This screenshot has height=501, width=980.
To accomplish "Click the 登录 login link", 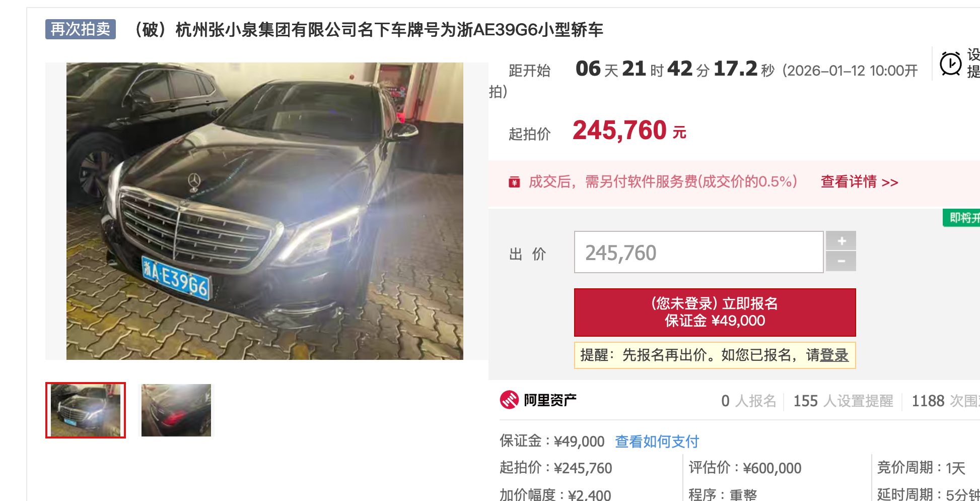I will pos(834,355).
